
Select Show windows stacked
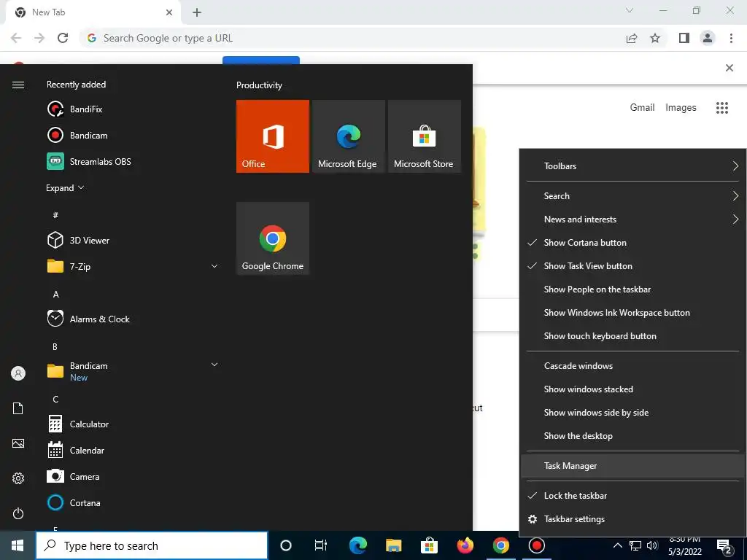pos(632,389)
